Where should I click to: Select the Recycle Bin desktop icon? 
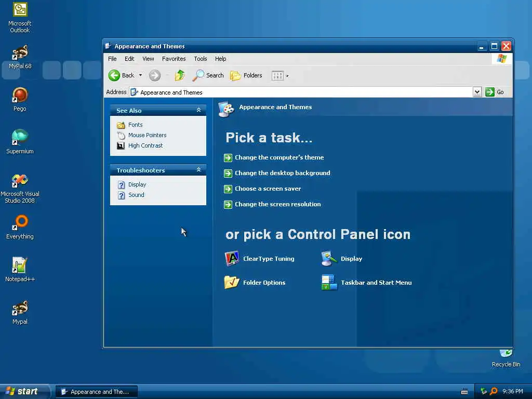coord(506,354)
